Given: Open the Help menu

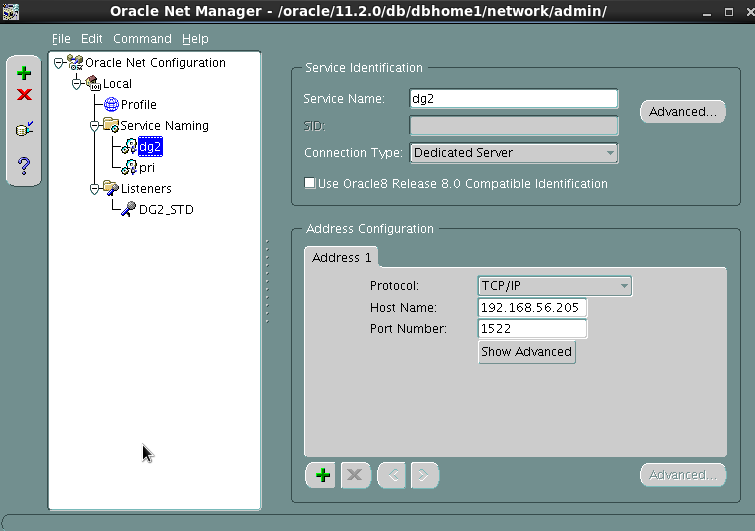Looking at the screenshot, I should tap(195, 39).
